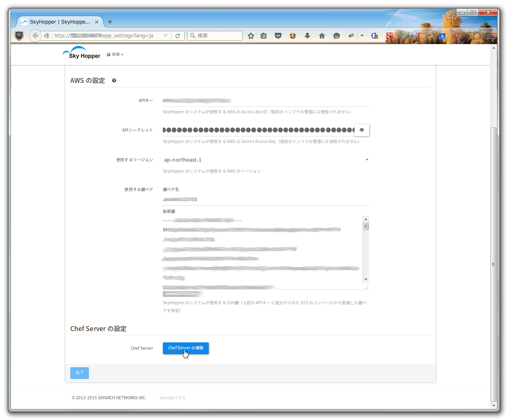508x420 pixels.
Task: Click the bookmark star icon
Action: (251, 36)
